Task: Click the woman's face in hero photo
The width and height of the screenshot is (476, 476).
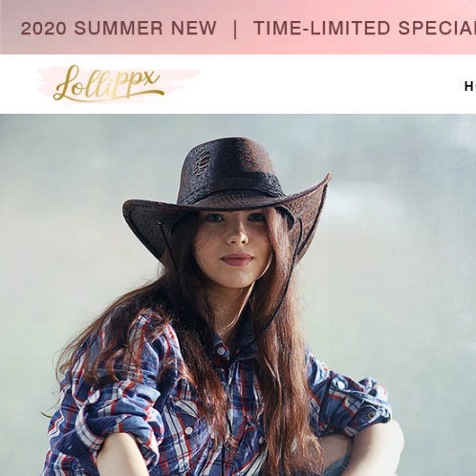Action: pos(234,247)
